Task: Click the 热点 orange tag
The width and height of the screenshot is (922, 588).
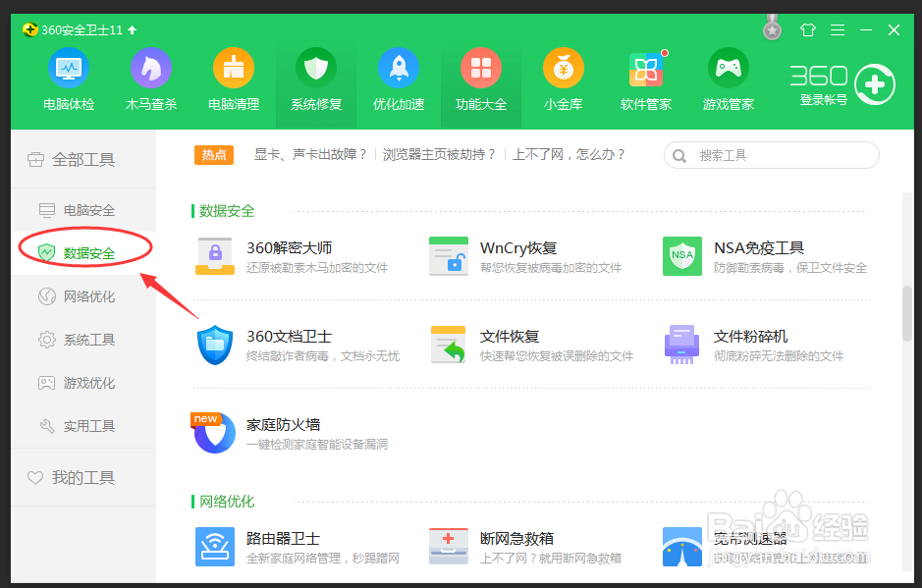Action: point(214,155)
